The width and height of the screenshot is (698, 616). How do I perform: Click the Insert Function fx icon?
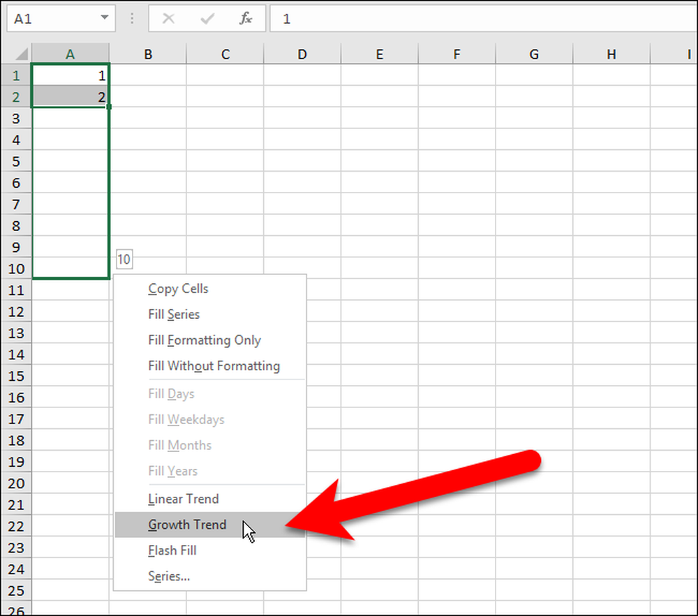pyautogui.click(x=246, y=19)
